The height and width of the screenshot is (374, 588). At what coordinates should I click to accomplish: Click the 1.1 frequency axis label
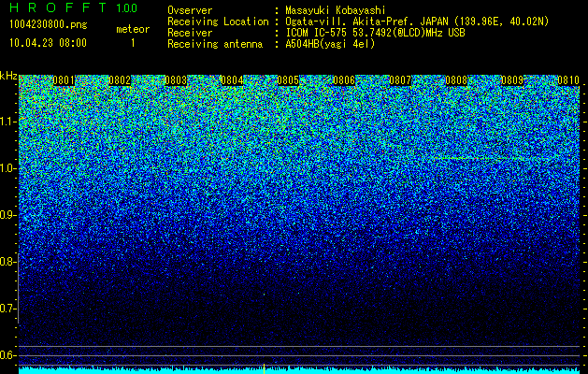[8, 122]
